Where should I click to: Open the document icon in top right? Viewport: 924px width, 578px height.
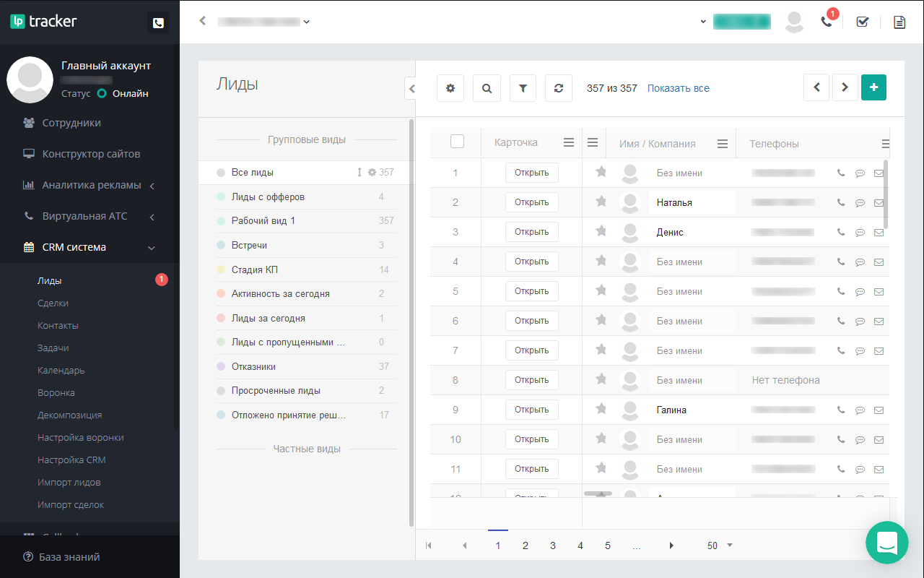click(x=899, y=22)
